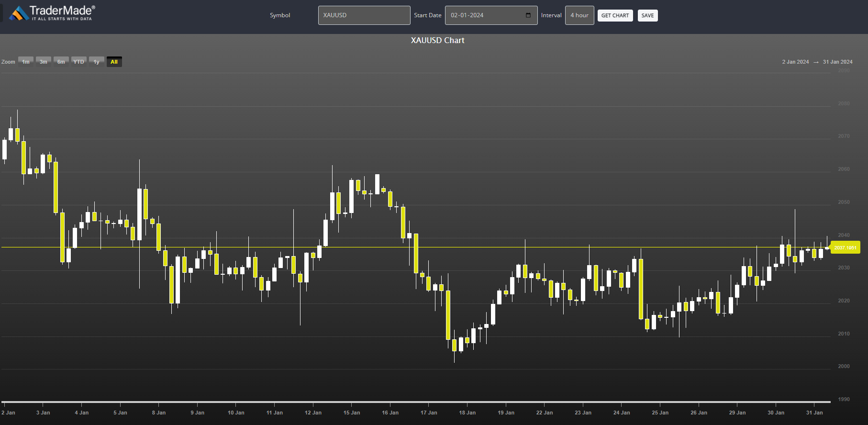Click the 17 Jan x-axis label

tap(429, 413)
